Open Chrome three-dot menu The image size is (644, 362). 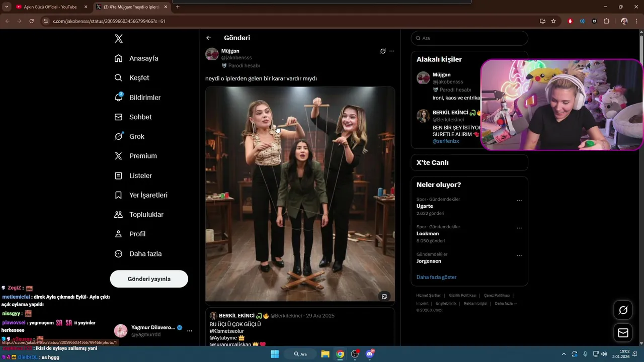coord(637,21)
